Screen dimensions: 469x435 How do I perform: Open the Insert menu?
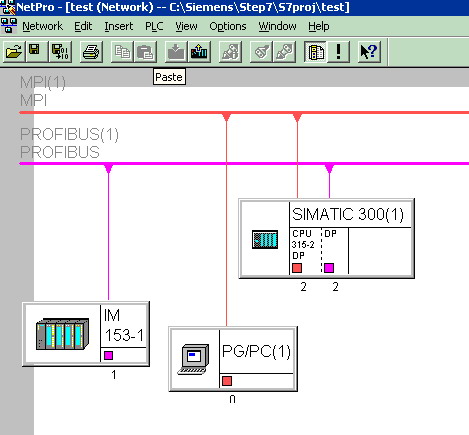coord(119,26)
